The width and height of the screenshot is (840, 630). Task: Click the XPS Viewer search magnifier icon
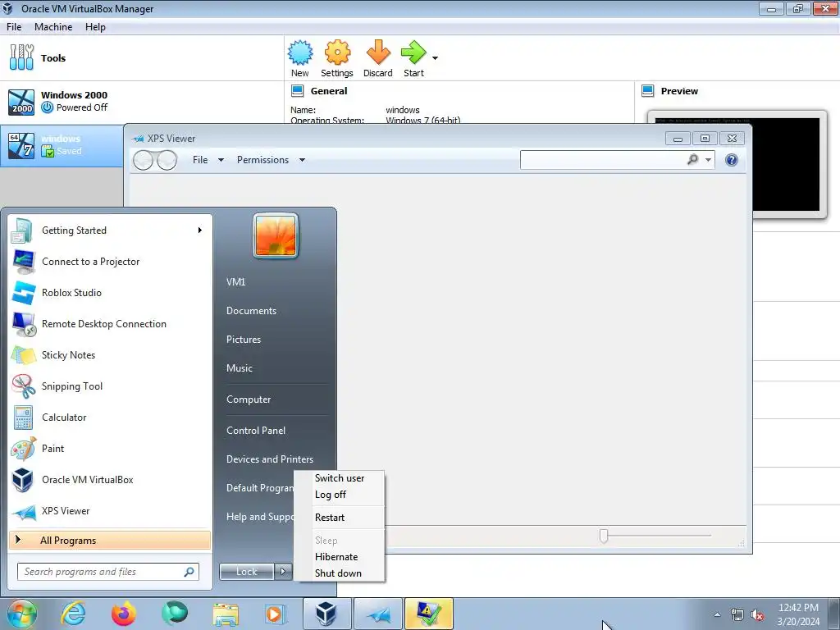[692, 159]
